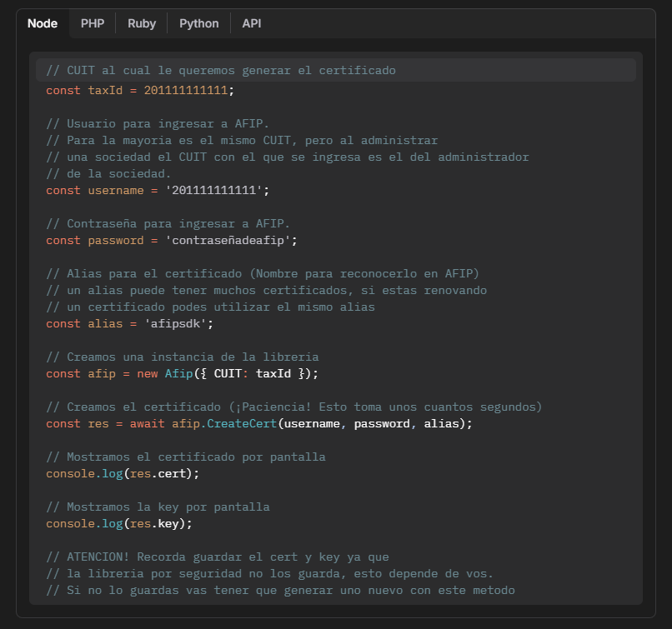
Task: Click the 'contraseñadeafip' password string
Action: click(x=231, y=240)
